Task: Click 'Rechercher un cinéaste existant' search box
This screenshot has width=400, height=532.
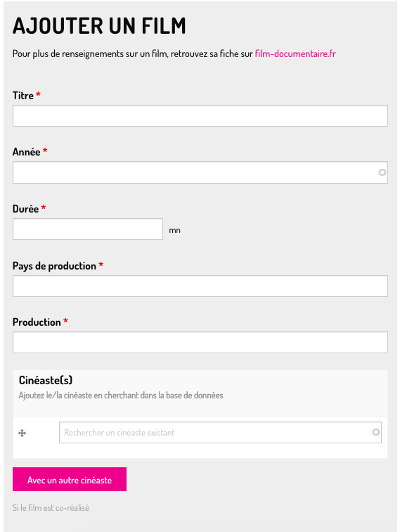Action: [x=220, y=432]
